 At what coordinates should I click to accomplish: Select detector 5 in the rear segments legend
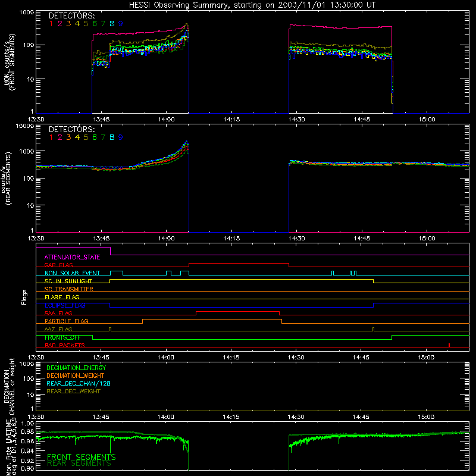tap(86, 137)
